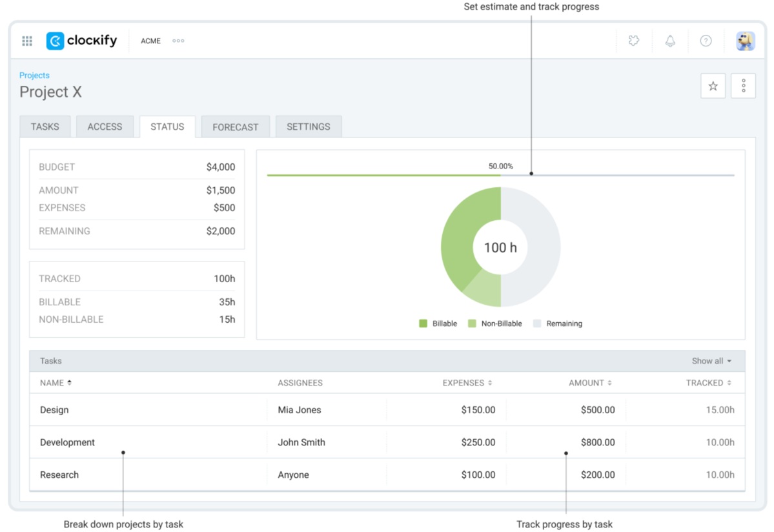Open the Design task row

[x=387, y=409]
